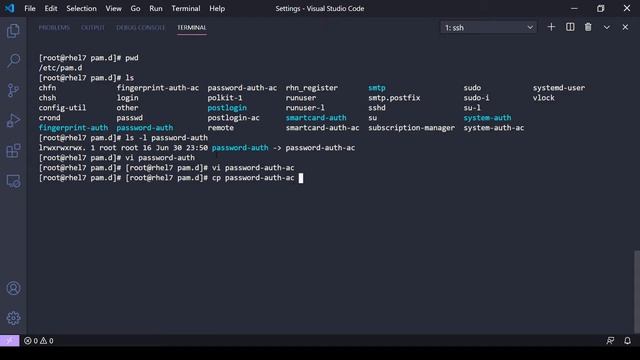
Task: Click 'system-auth-ac' in ls output
Action: (493, 128)
